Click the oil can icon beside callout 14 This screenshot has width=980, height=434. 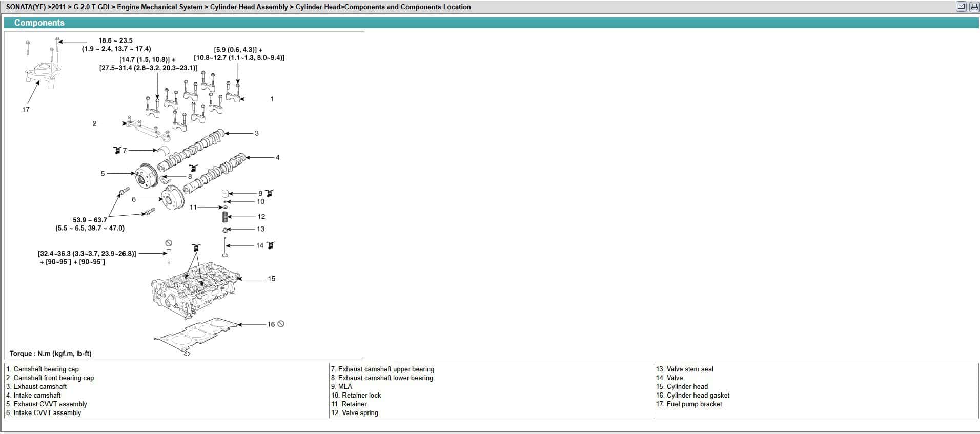coord(271,245)
